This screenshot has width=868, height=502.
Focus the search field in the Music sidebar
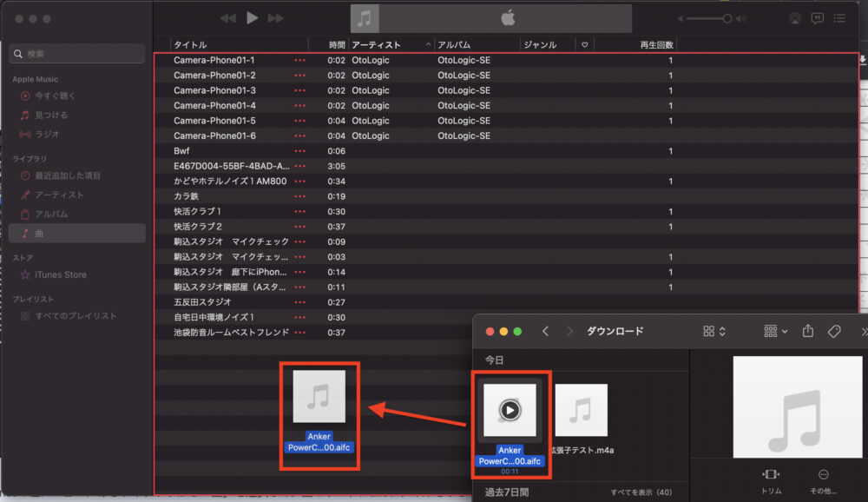77,54
